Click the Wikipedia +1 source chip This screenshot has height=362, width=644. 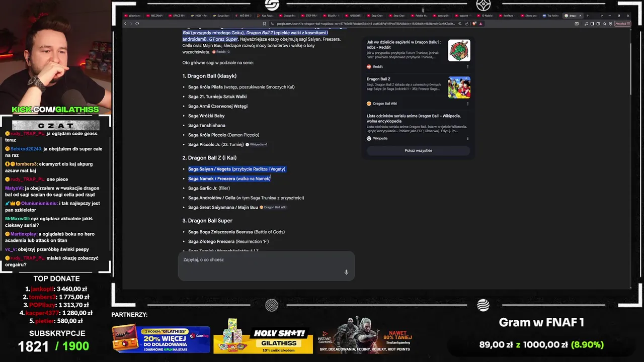(x=257, y=144)
